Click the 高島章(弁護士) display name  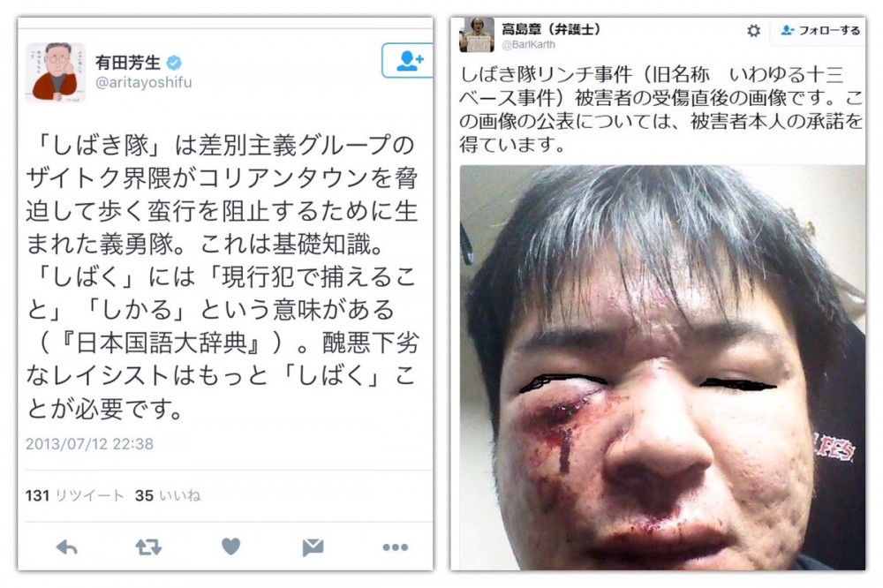551,29
